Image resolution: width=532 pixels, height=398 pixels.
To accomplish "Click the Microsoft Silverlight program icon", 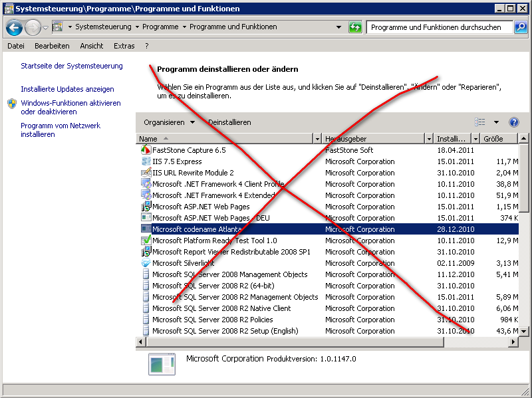I will (146, 263).
